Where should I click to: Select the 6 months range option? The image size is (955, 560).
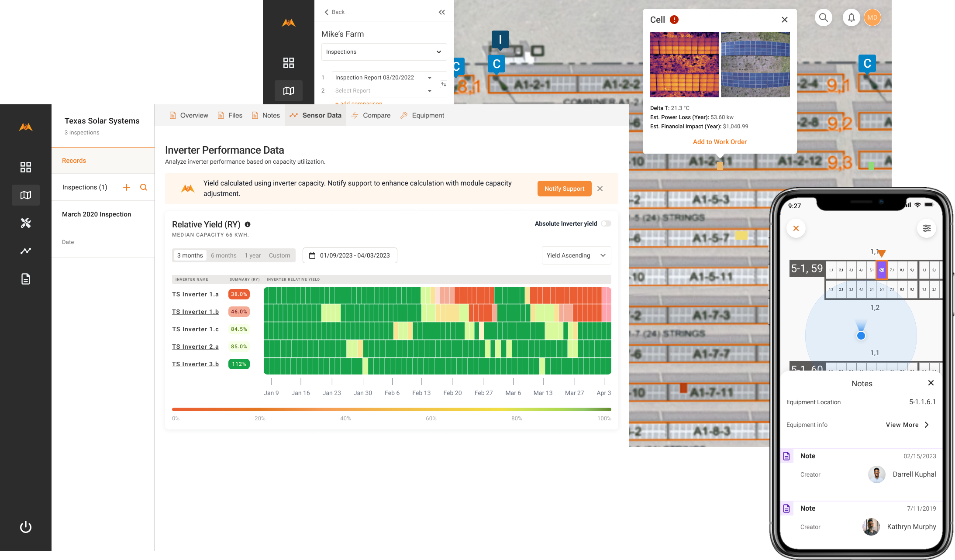[x=224, y=255]
